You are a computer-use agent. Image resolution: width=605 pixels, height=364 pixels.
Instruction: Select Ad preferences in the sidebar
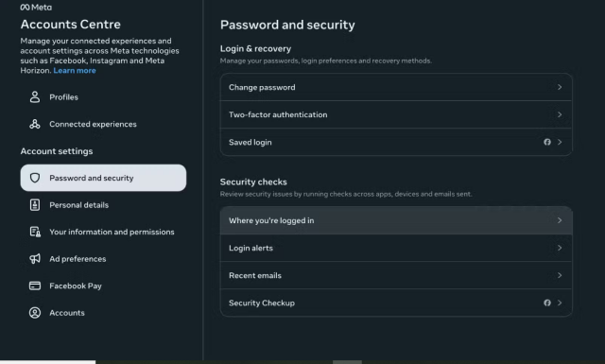pyautogui.click(x=103, y=259)
